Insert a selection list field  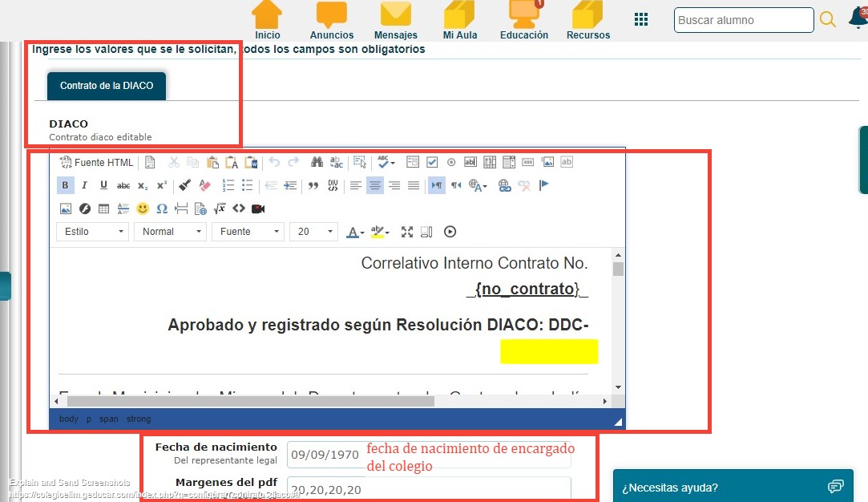pyautogui.click(x=509, y=162)
